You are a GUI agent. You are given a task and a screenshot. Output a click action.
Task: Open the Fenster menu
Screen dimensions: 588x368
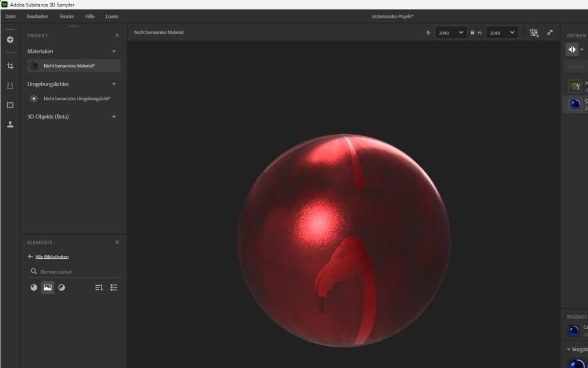coord(67,17)
